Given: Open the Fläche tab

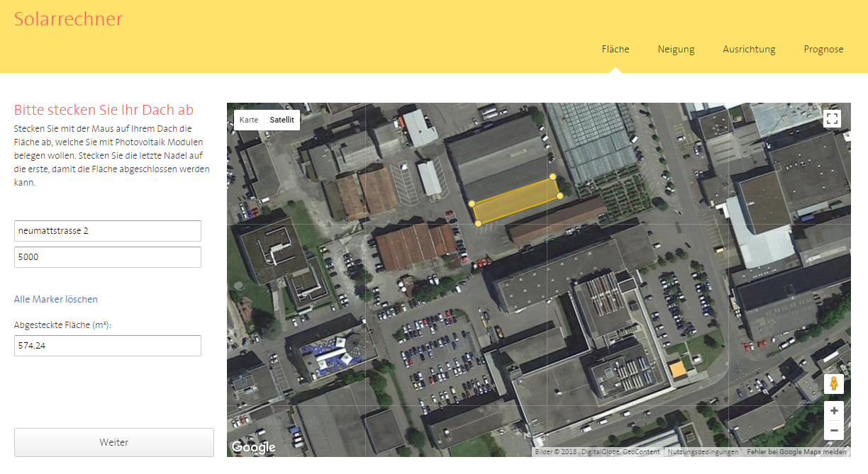Looking at the screenshot, I should [x=615, y=49].
